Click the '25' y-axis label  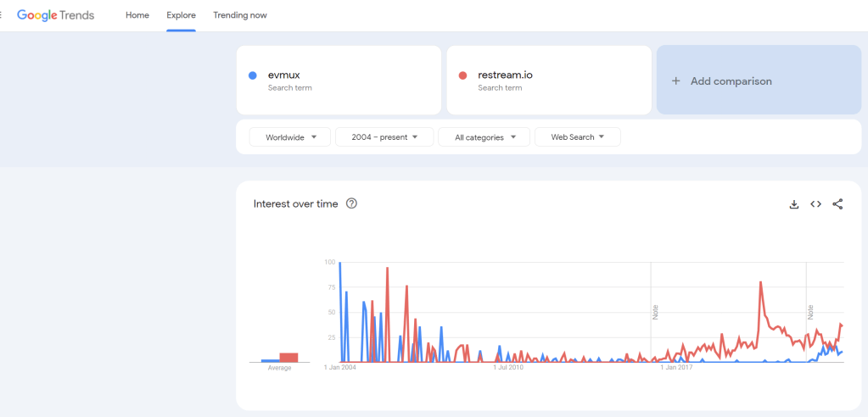[x=331, y=337]
